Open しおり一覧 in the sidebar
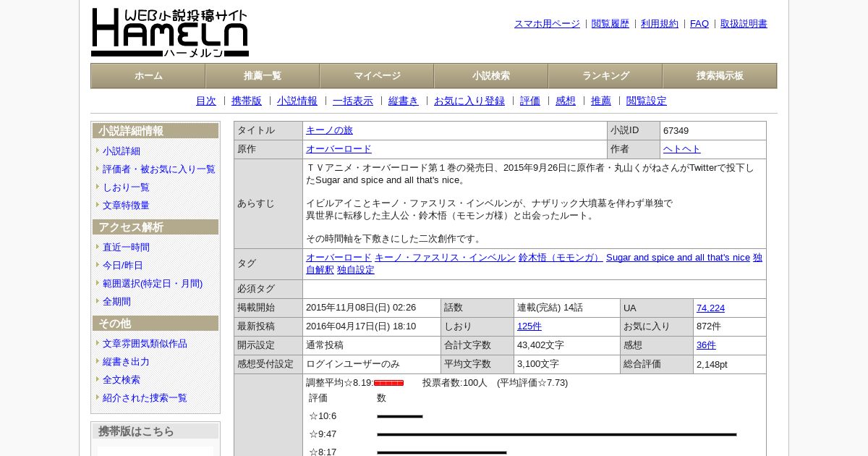Screen dimensions: 868x456 (x=126, y=187)
